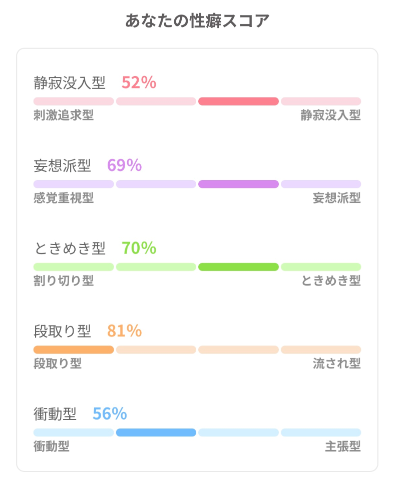This screenshot has width=393, height=480.
Task: Click the last pale blue bar segment
Action: click(x=321, y=433)
